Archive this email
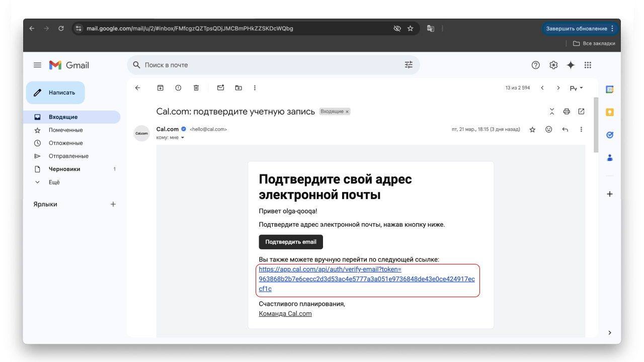 [x=160, y=87]
